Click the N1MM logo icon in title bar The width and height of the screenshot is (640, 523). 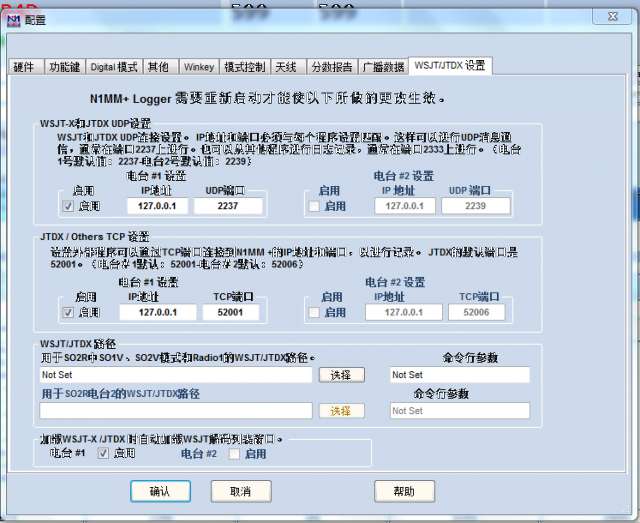pyautogui.click(x=14, y=20)
